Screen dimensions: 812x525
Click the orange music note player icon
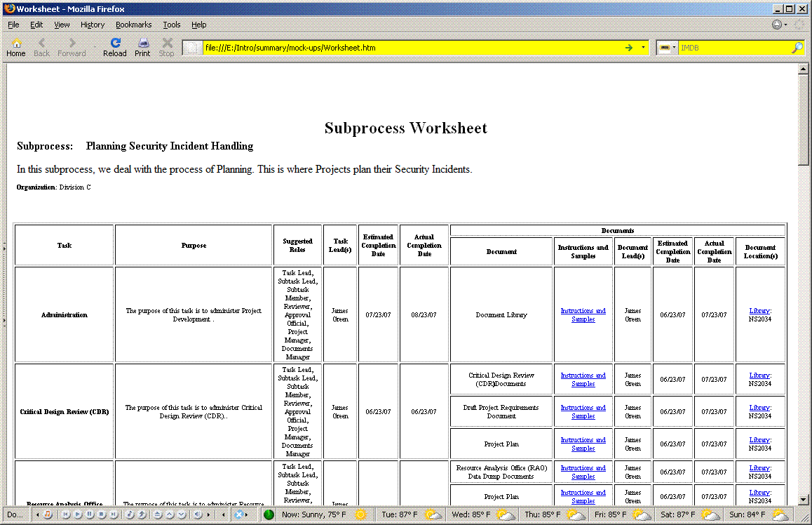[x=47, y=514]
